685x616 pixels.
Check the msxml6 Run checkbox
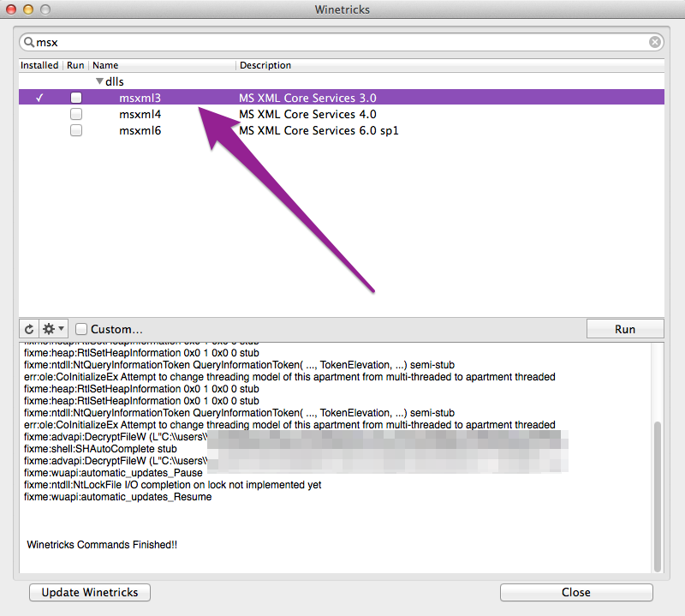click(x=76, y=130)
